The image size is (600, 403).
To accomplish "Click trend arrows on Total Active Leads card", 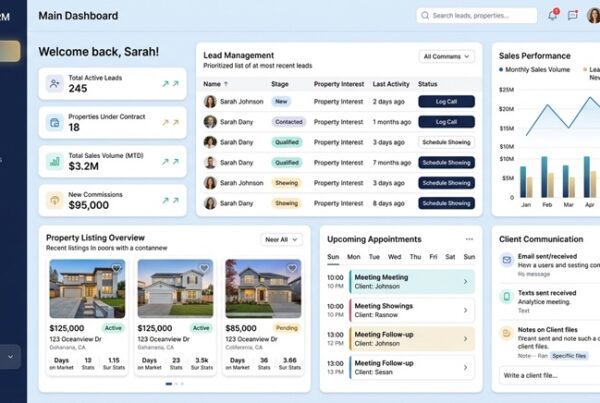I will point(171,83).
